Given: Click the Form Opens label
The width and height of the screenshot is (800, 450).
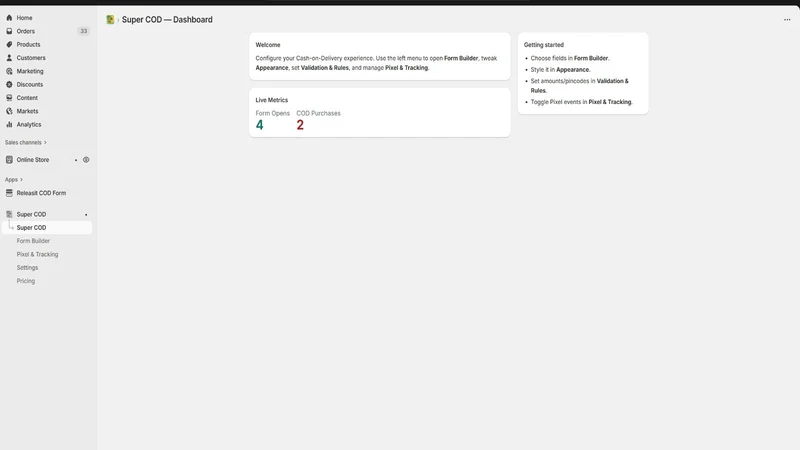Looking at the screenshot, I should (272, 113).
